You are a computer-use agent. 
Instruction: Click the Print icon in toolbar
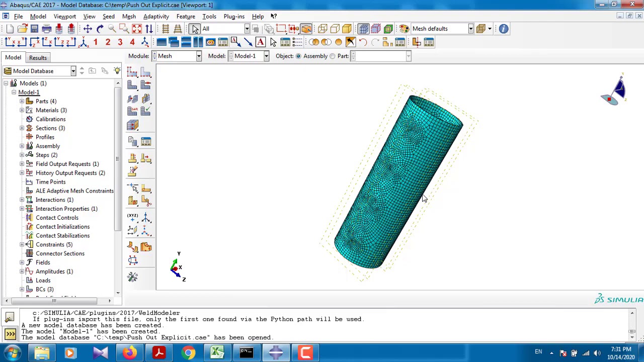(46, 29)
